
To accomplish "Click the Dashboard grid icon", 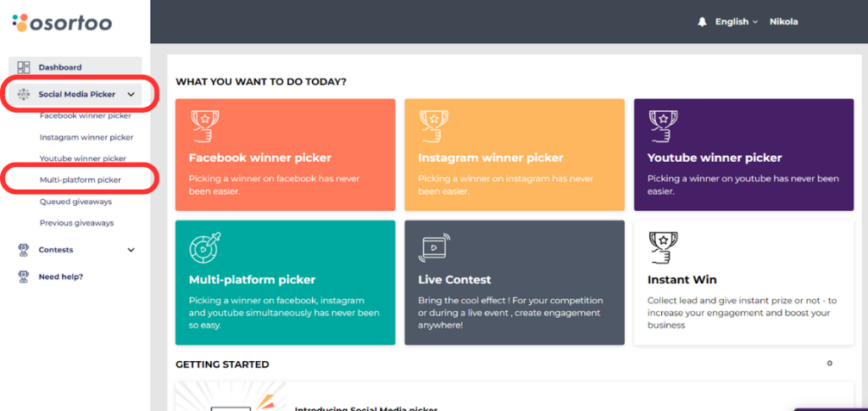I will pos(24,68).
